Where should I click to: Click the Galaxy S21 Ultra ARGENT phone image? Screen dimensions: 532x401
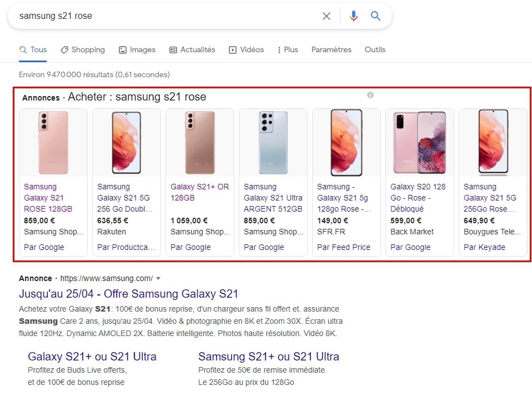point(273,143)
